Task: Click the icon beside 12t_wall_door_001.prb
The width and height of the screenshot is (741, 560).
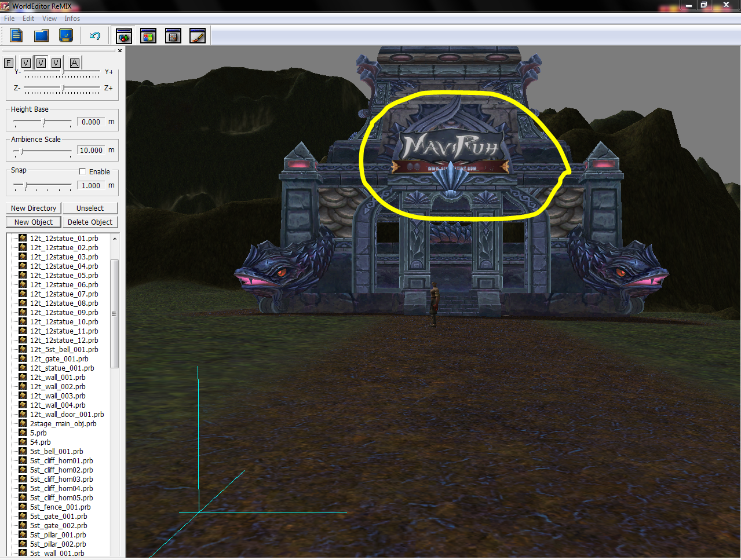Action: (x=23, y=414)
